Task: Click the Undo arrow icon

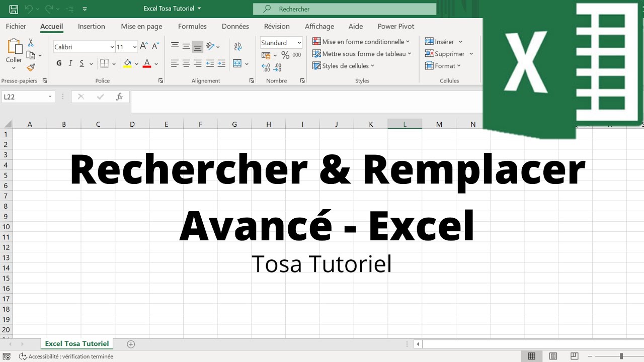Action: (x=29, y=9)
